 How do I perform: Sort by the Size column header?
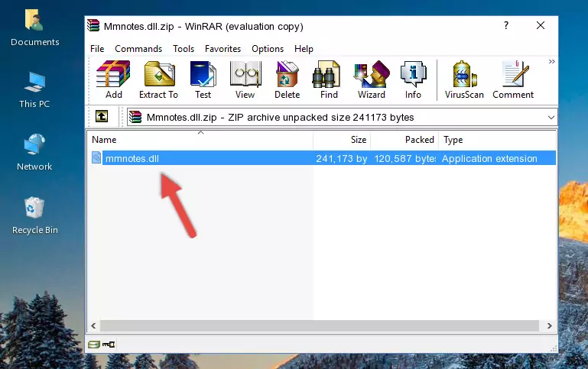pyautogui.click(x=342, y=140)
